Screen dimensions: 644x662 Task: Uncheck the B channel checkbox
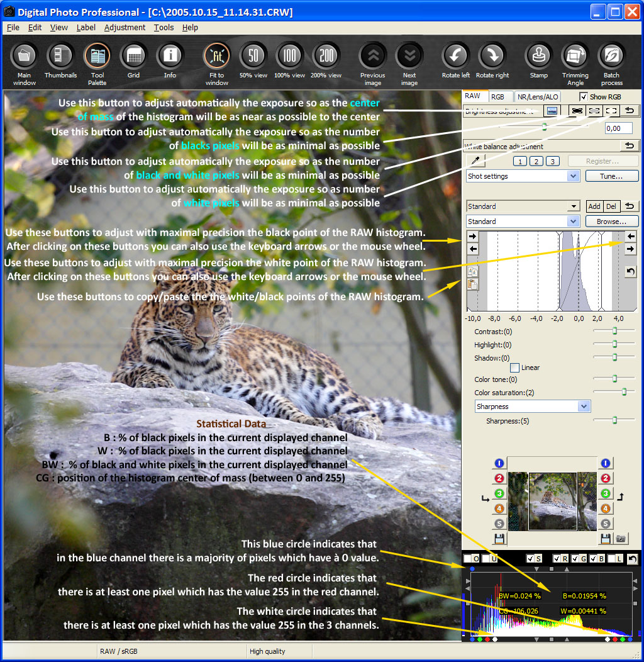593,559
